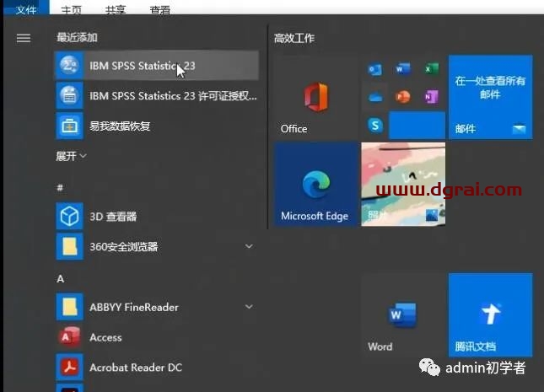This screenshot has height=392, width=544.
Task: Expand the 360安全浏览器 folder chevron
Action: (x=249, y=246)
